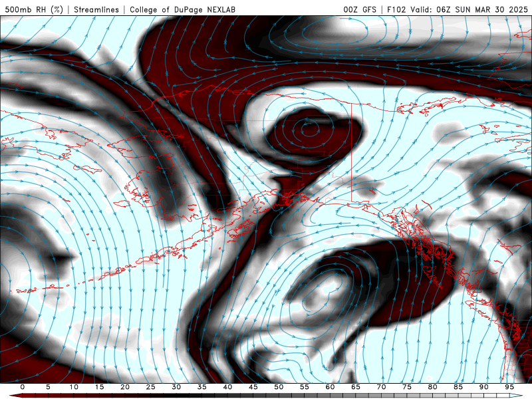Click 'College of DuPage NEXLAB' credit text

[182, 9]
